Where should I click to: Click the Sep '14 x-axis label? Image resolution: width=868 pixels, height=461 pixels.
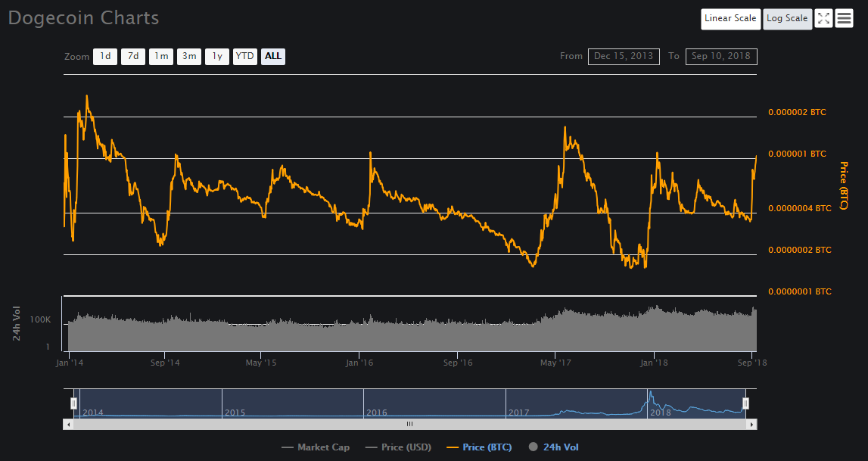click(165, 363)
